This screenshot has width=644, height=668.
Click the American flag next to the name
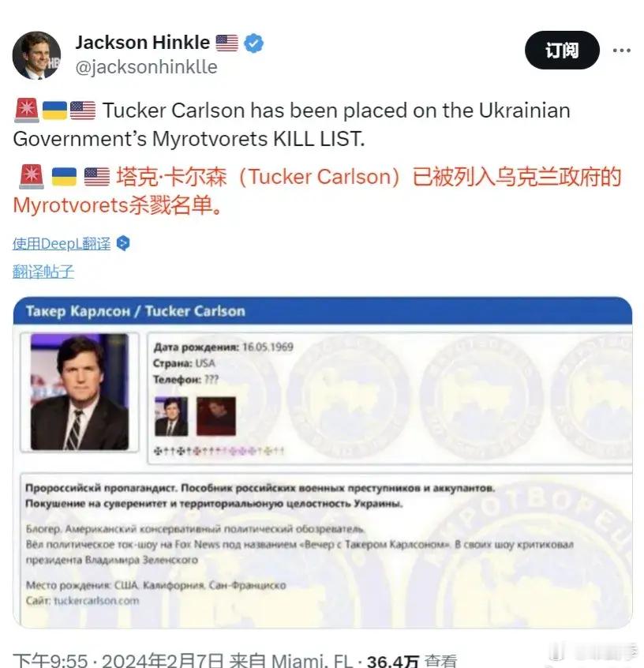pyautogui.click(x=227, y=43)
